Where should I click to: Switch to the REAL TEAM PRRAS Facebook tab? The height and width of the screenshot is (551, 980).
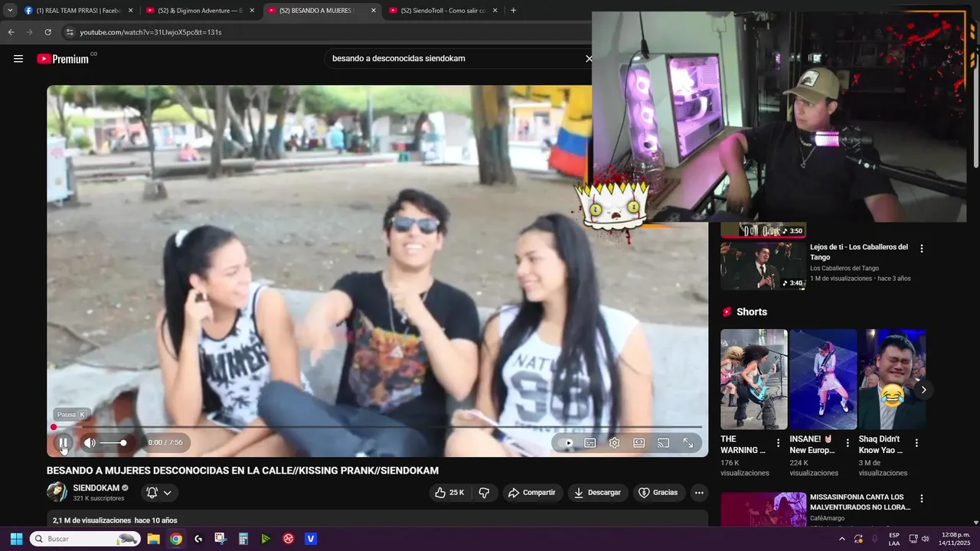[78, 11]
